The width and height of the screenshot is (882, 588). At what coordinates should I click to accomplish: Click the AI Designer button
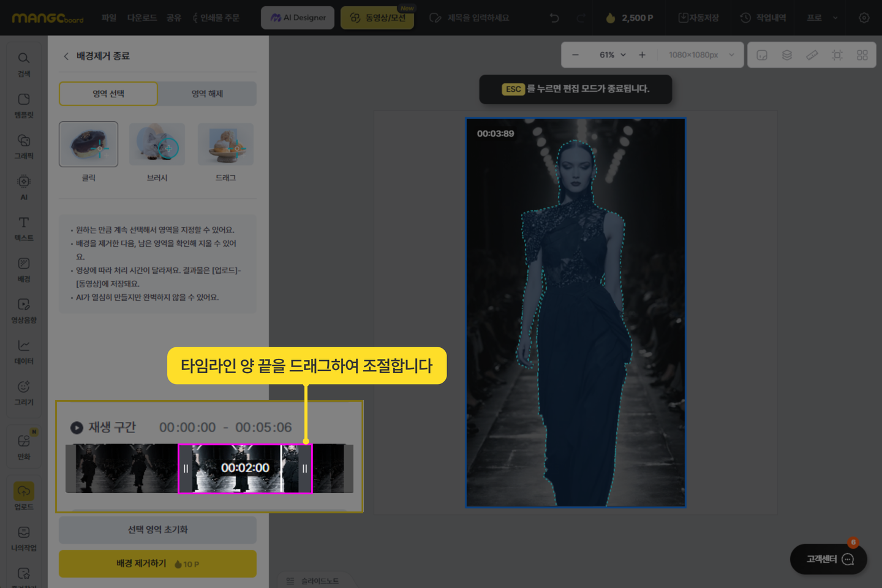(x=298, y=18)
